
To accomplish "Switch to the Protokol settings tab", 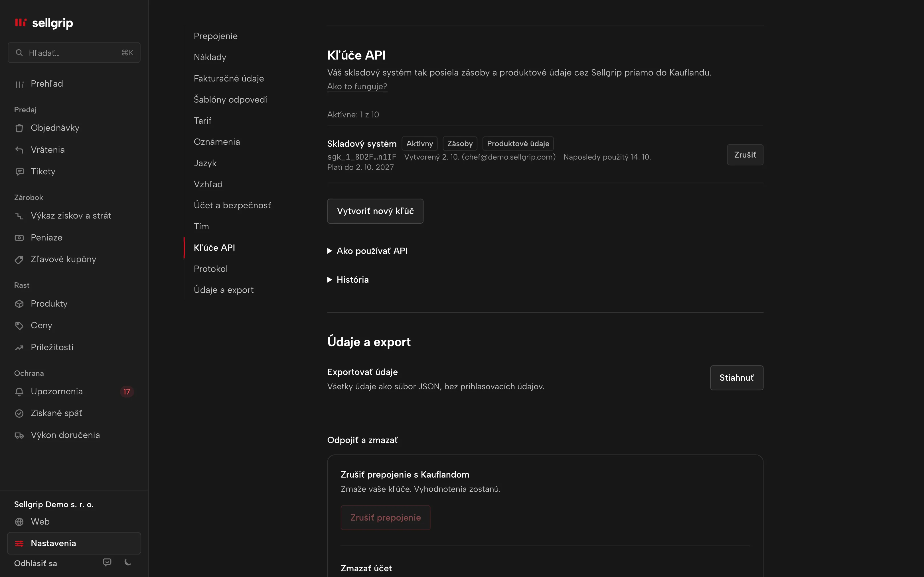I will 211,269.
